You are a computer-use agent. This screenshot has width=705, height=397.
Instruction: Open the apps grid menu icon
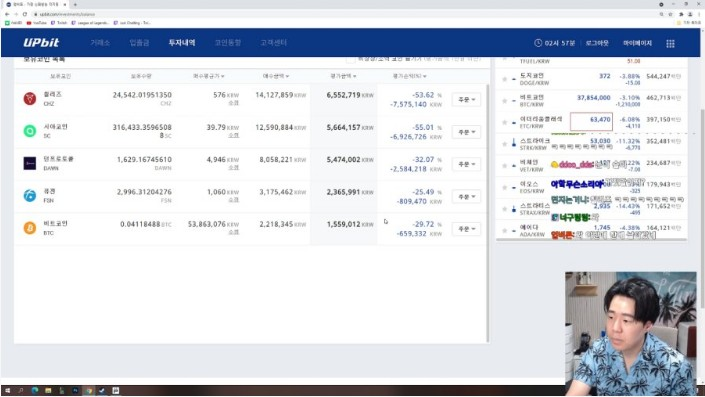pos(670,43)
